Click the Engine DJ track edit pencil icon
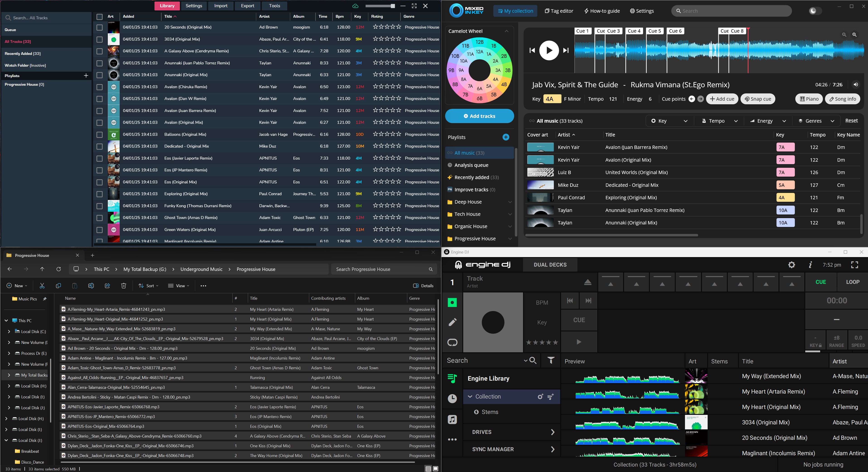Image resolution: width=868 pixels, height=472 pixels. [452, 322]
